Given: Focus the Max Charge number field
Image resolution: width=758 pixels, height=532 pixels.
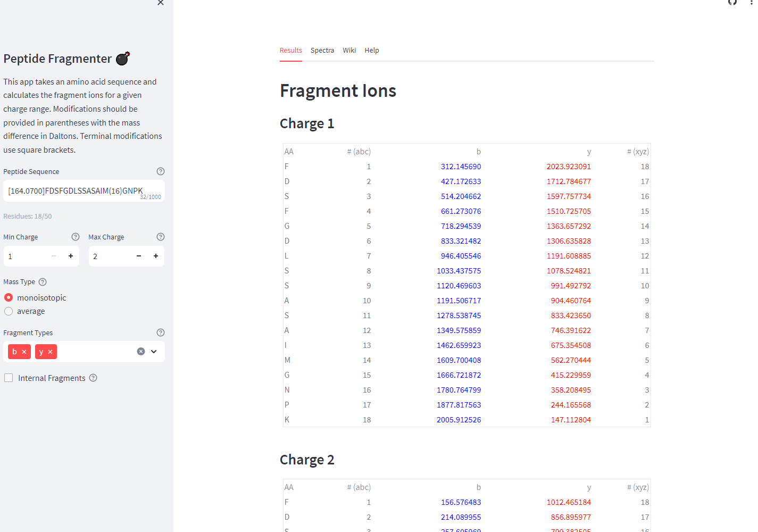Looking at the screenshot, I should 110,256.
